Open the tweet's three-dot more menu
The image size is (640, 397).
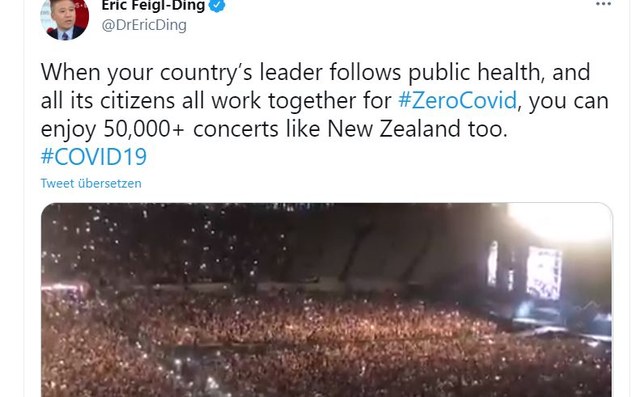[603, 4]
